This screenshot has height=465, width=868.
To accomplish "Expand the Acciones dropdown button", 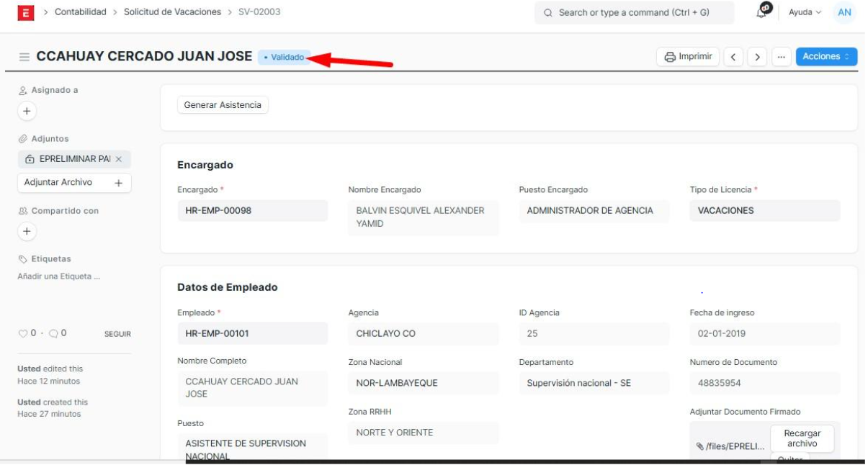I will click(826, 57).
